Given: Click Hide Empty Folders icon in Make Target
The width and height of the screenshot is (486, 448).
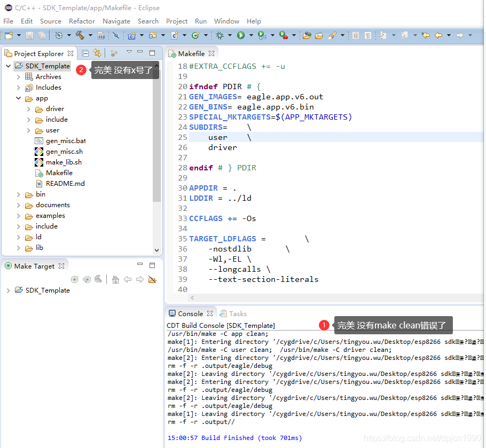Looking at the screenshot, I should (152, 279).
